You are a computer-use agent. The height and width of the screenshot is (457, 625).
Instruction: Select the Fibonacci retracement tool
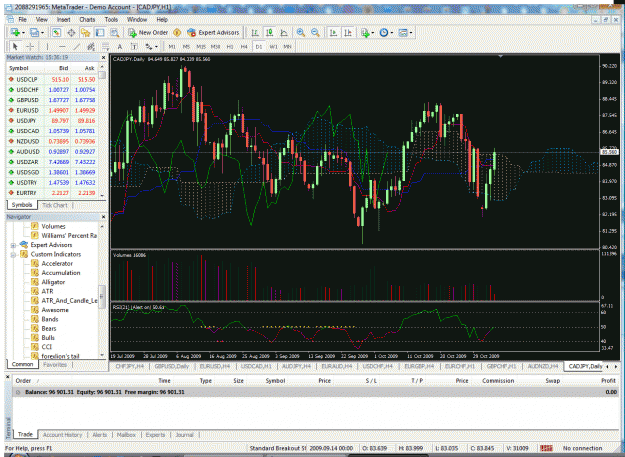pyautogui.click(x=105, y=47)
